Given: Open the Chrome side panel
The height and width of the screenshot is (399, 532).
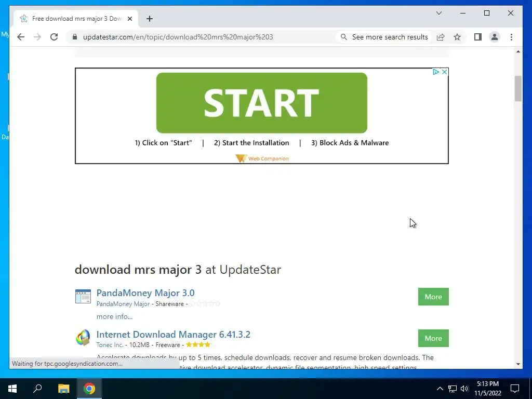Looking at the screenshot, I should [x=478, y=37].
